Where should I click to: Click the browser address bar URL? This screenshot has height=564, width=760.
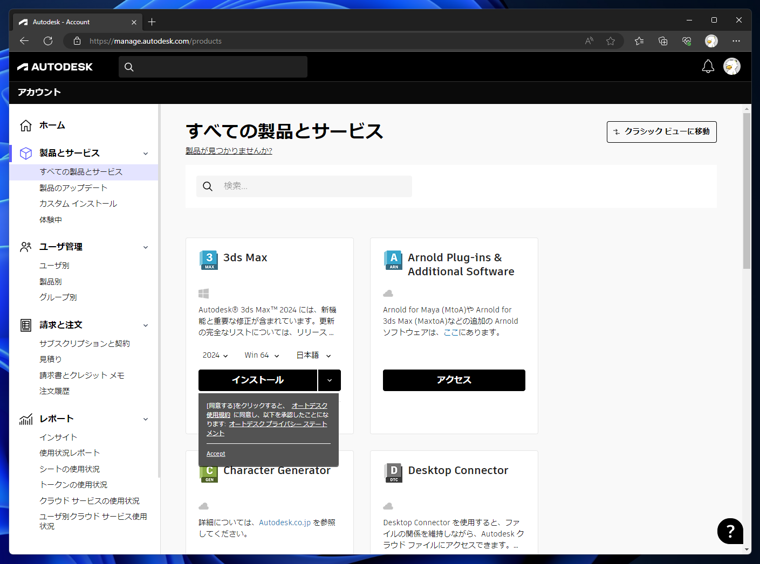155,41
